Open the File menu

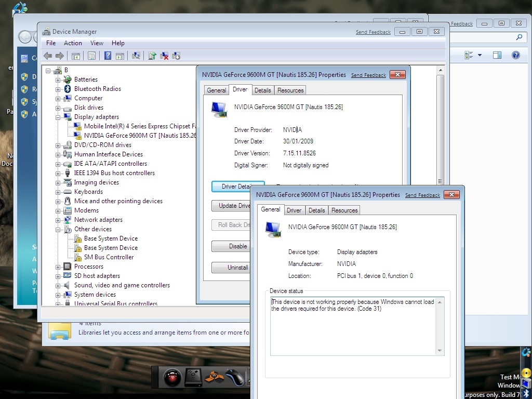[x=51, y=43]
